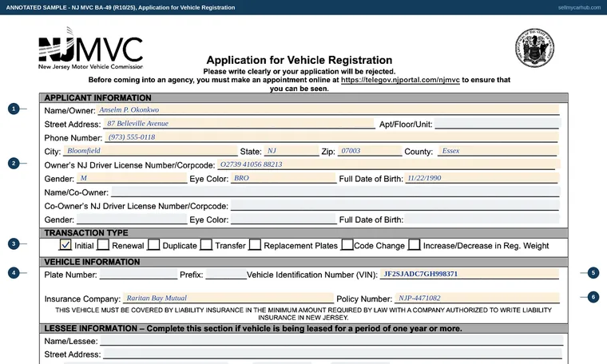Image resolution: width=607 pixels, height=364 pixels.
Task: Open the telegov.njportal.com/njmvc appointment link
Action: click(x=400, y=80)
